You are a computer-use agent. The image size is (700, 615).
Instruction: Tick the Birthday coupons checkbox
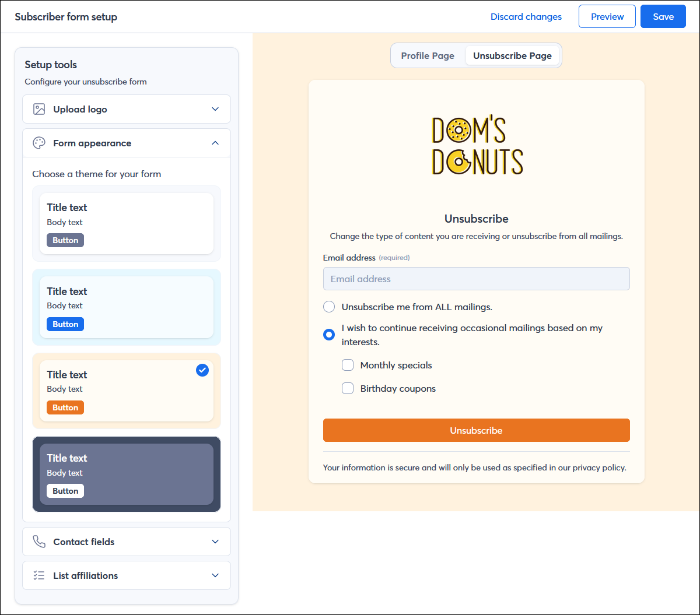[348, 388]
